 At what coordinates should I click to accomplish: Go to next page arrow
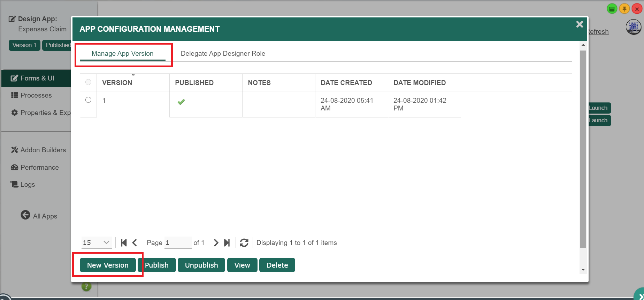[216, 243]
